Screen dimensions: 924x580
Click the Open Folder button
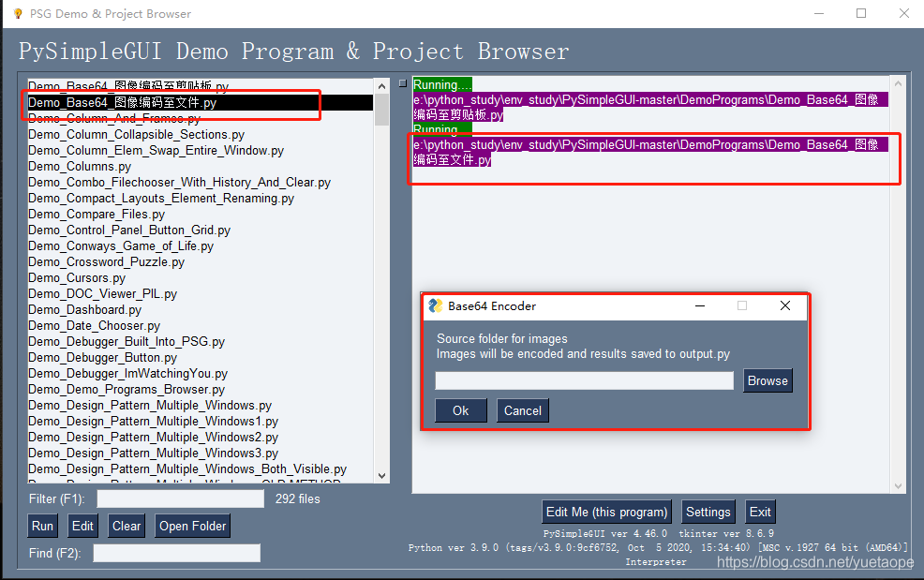pyautogui.click(x=193, y=526)
